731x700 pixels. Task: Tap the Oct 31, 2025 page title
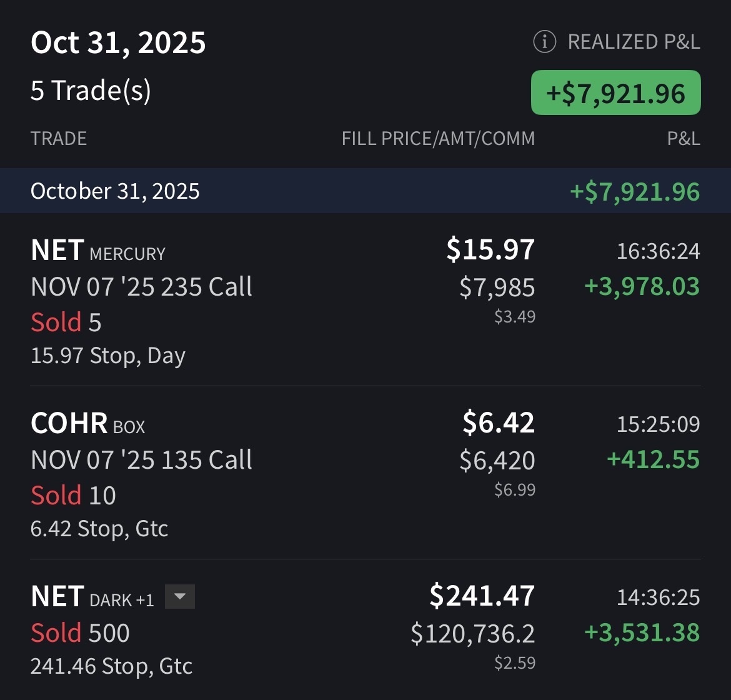(x=118, y=43)
